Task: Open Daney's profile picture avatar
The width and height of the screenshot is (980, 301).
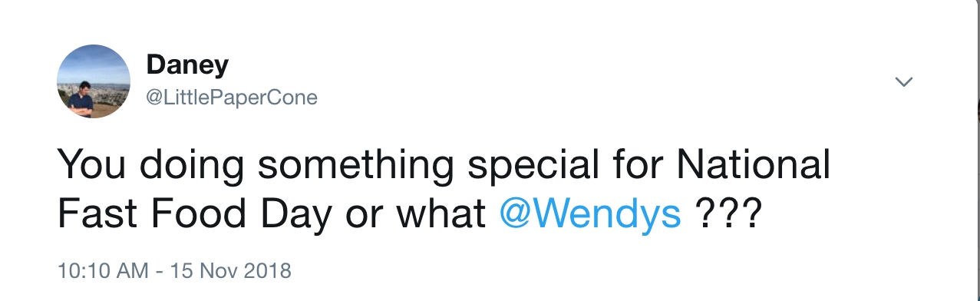Action: point(94,81)
